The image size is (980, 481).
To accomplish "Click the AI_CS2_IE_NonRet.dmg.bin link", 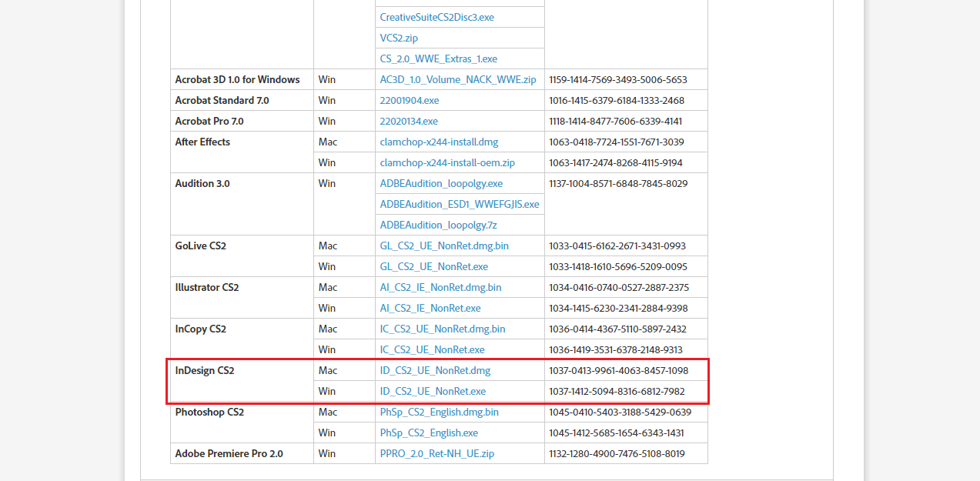I will tap(440, 287).
